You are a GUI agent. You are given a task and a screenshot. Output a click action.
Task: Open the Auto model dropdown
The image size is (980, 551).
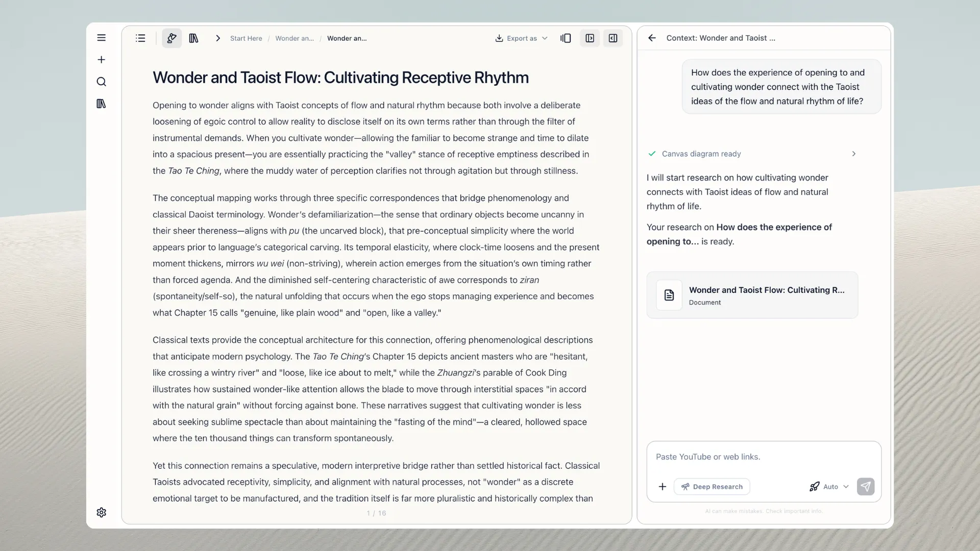(829, 487)
